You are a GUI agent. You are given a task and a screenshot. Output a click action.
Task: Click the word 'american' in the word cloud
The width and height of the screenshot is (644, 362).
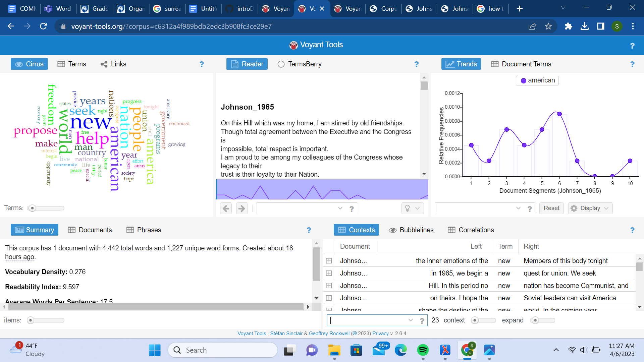tap(114, 158)
